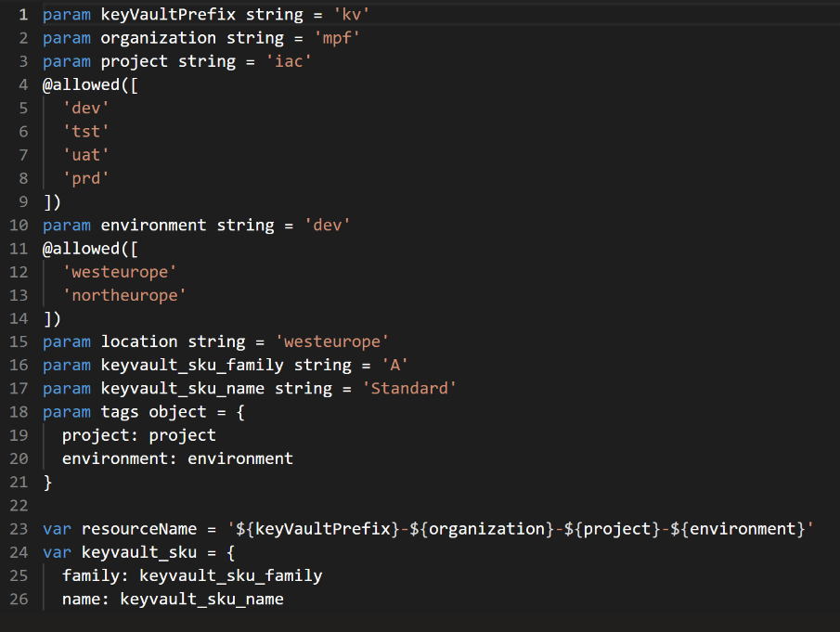Click the 'prd' allowed value
840x632 pixels.
(86, 178)
